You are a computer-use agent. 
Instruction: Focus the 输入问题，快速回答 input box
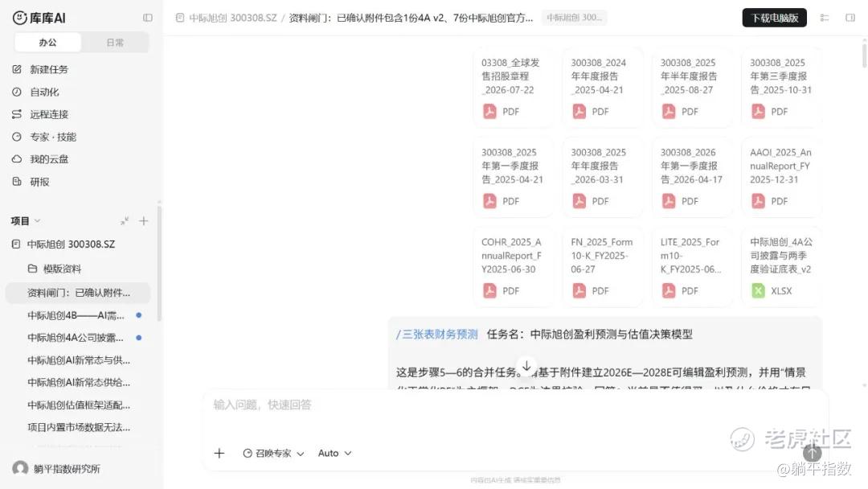tap(515, 405)
